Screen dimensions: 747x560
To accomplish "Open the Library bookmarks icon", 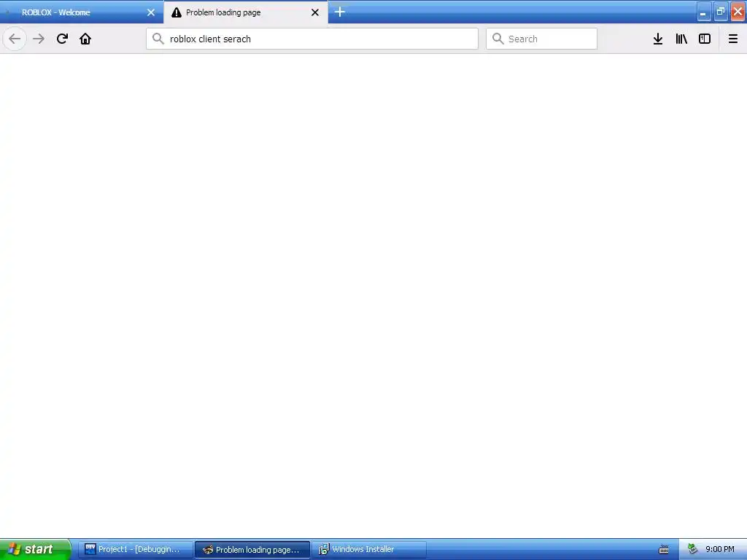I will pyautogui.click(x=681, y=39).
